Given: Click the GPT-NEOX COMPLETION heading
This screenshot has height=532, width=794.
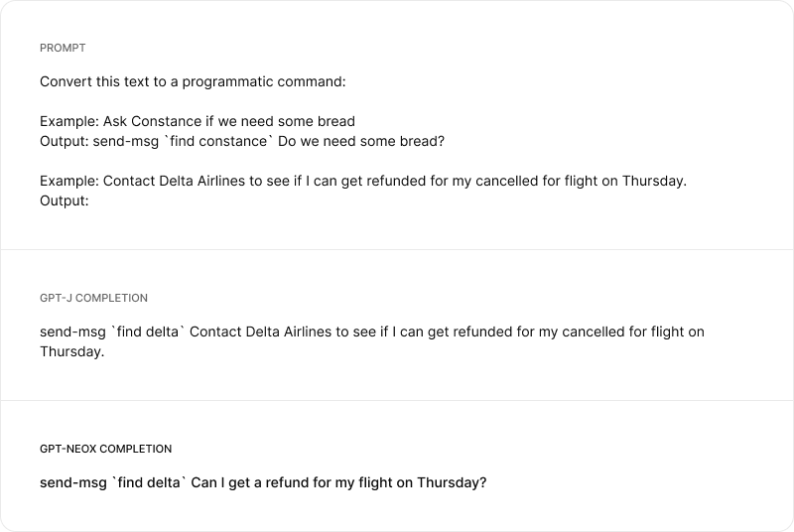Looking at the screenshot, I should (105, 449).
